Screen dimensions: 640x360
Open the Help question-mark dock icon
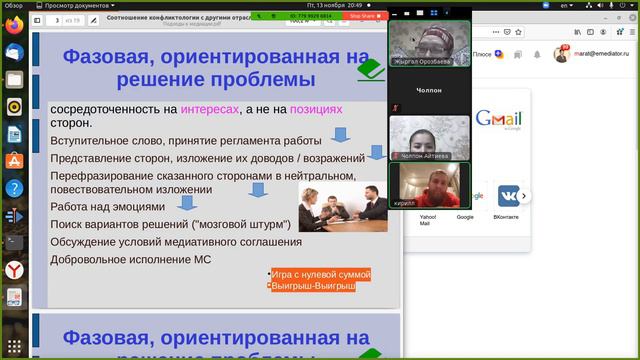(14, 189)
